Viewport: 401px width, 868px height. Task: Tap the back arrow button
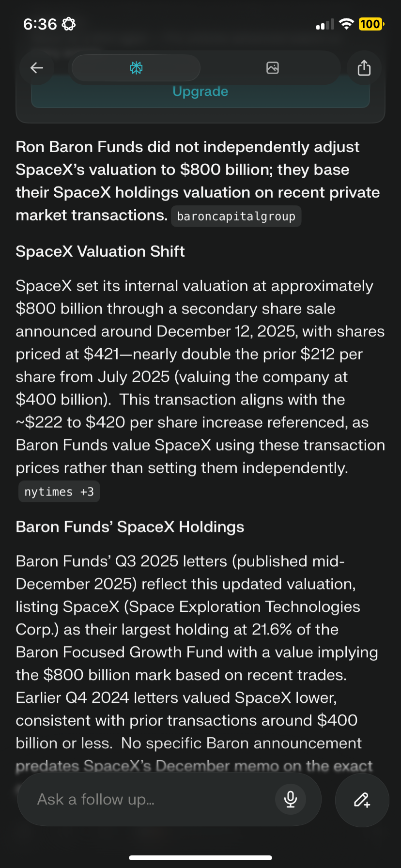37,68
